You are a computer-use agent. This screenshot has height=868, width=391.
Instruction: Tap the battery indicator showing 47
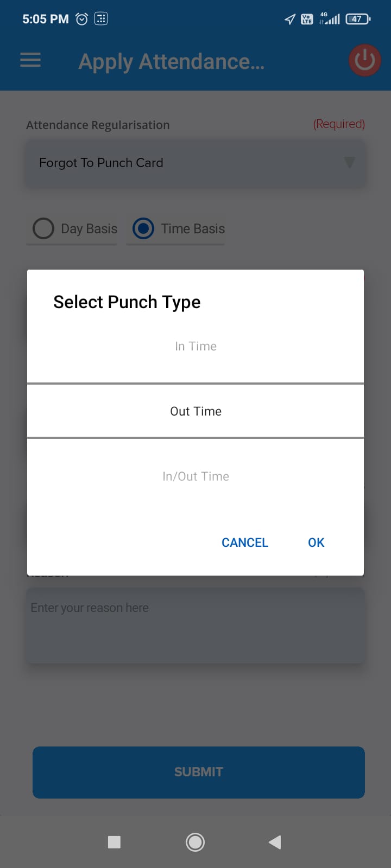[x=357, y=18]
